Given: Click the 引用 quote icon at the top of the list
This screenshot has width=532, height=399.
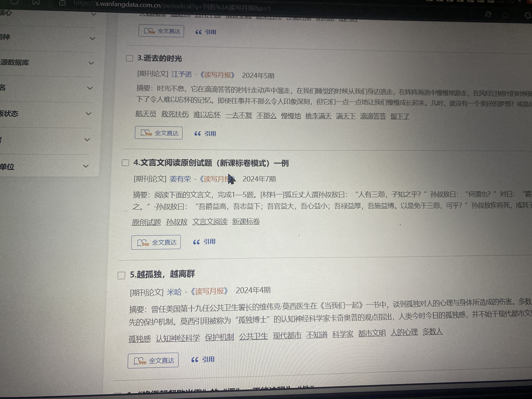Looking at the screenshot, I should pos(206,32).
